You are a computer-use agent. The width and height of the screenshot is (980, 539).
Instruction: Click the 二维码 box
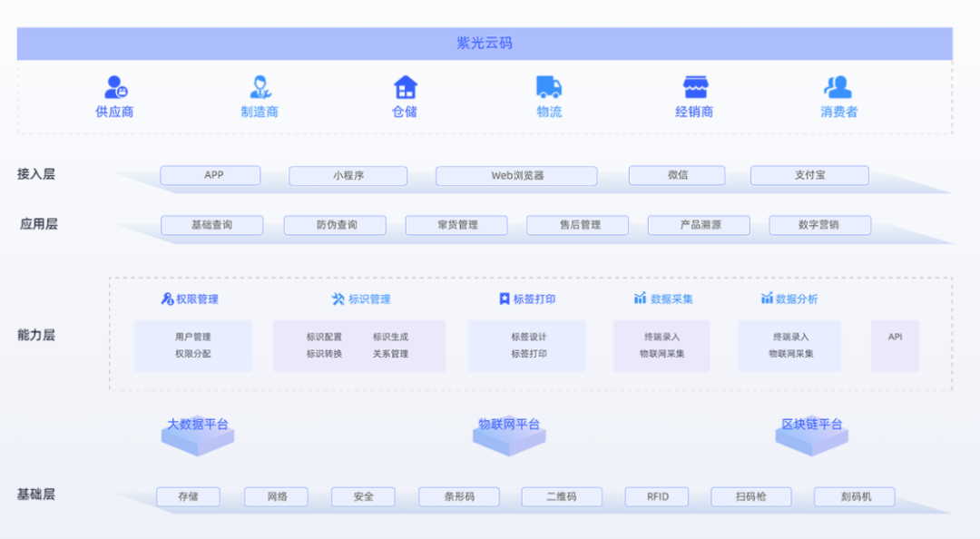(562, 496)
